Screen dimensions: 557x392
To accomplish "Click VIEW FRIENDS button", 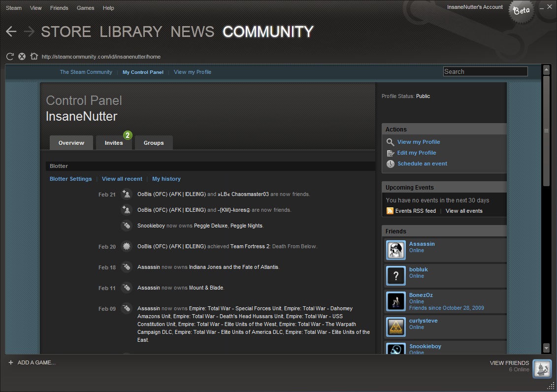I will click(x=509, y=363).
